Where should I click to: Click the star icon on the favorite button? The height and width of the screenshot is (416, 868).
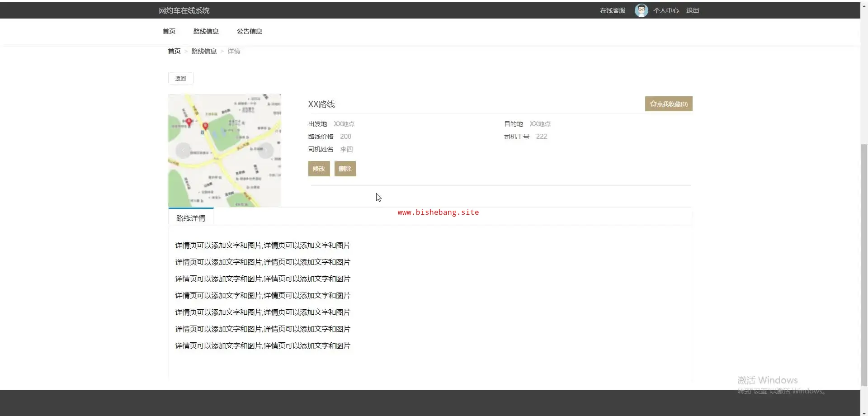653,104
